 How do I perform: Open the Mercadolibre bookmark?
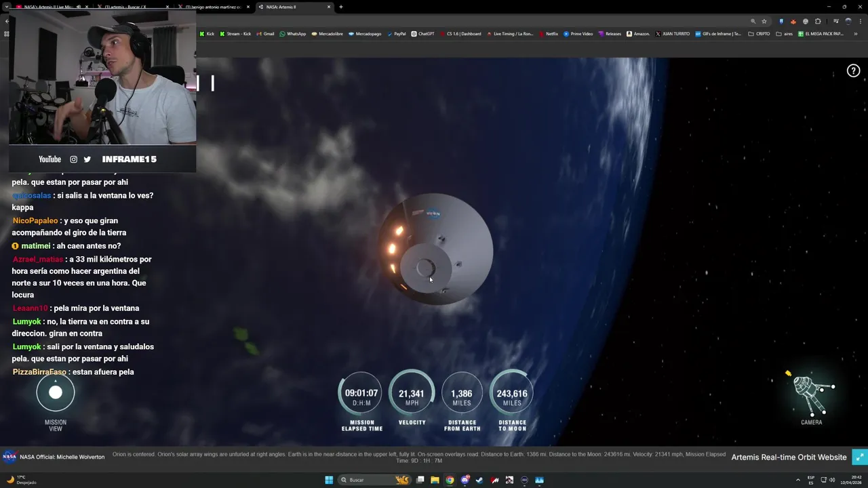tap(328, 33)
